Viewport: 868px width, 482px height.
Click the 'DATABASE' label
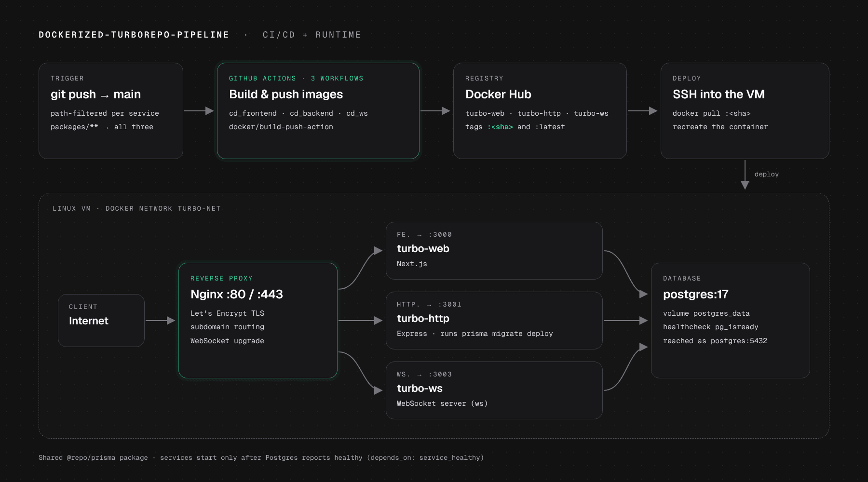(682, 279)
